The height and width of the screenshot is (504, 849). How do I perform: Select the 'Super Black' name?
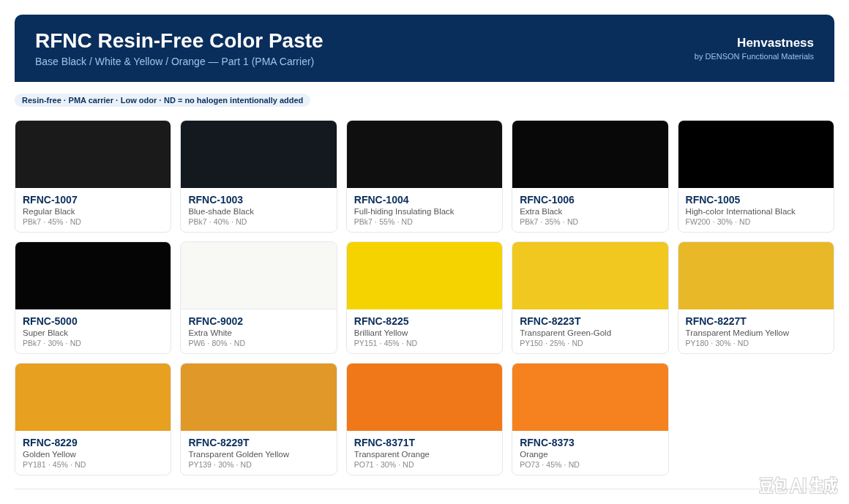pyautogui.click(x=45, y=333)
